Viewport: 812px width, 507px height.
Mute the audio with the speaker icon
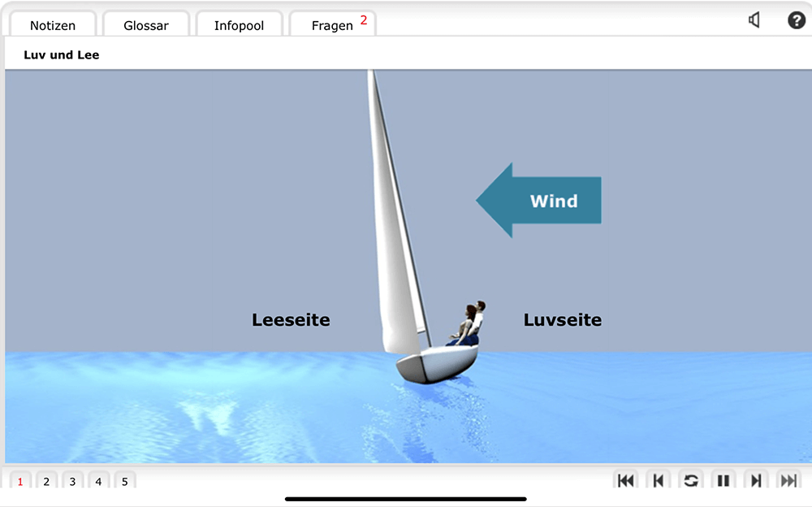tap(754, 20)
